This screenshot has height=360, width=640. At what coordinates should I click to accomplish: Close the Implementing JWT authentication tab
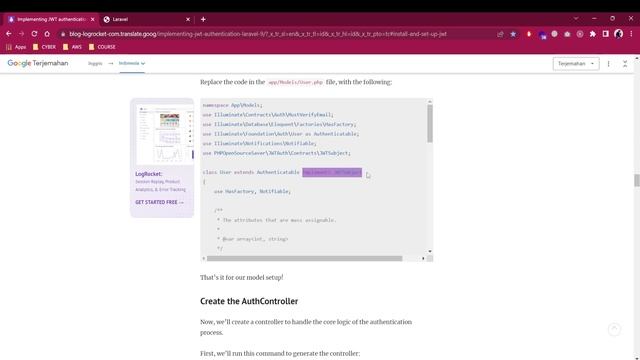[93, 19]
